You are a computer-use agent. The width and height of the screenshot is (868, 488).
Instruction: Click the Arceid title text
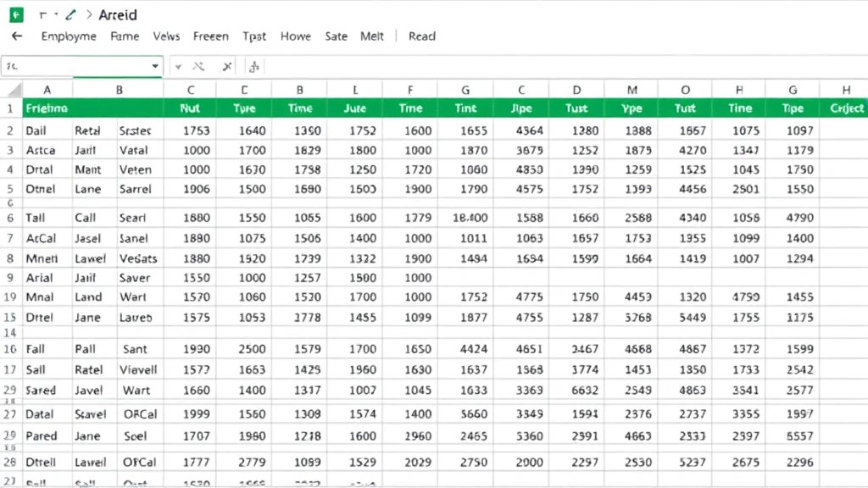pos(118,14)
